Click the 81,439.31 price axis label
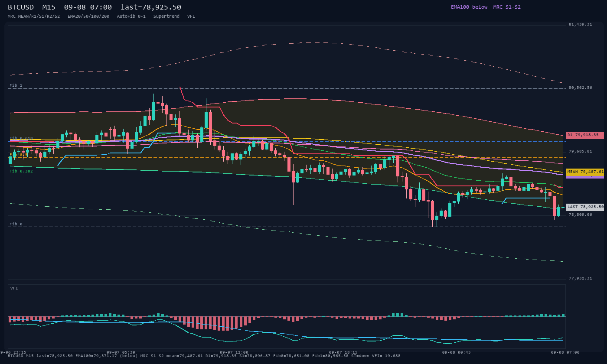 click(x=580, y=25)
